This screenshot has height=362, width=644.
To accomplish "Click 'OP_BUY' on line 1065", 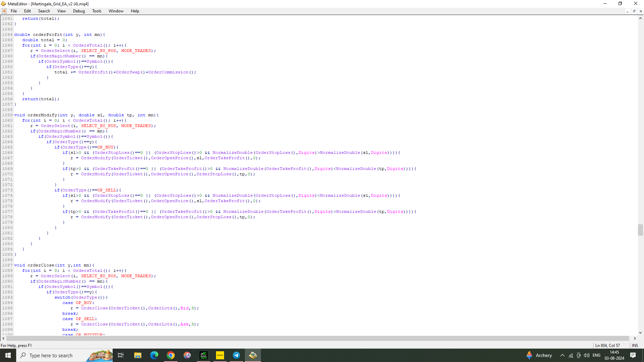I will click(105, 147).
